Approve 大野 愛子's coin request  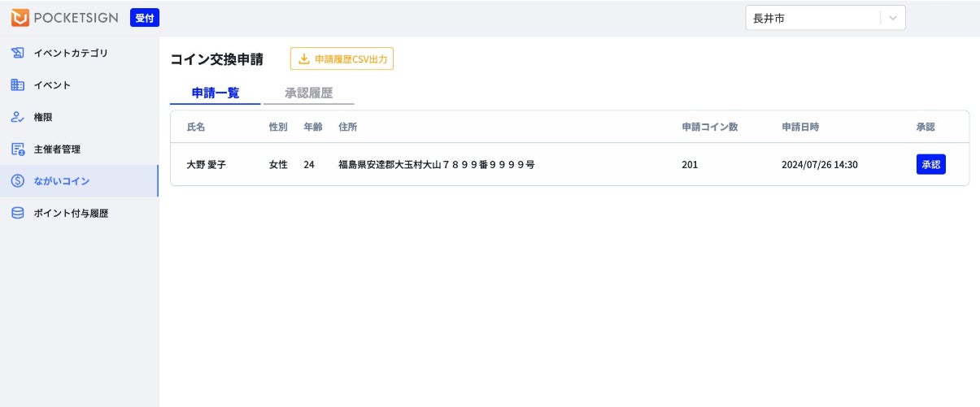(930, 164)
